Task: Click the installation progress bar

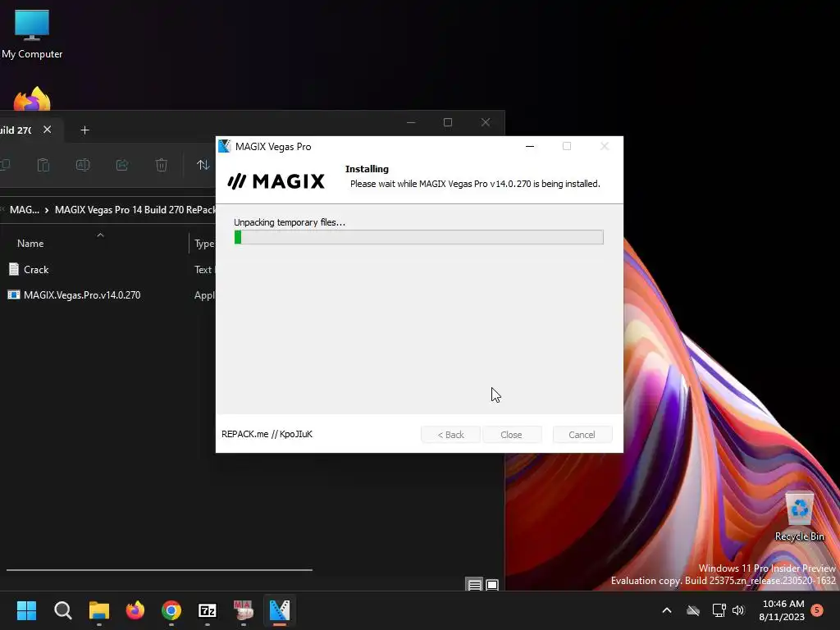Action: click(418, 237)
